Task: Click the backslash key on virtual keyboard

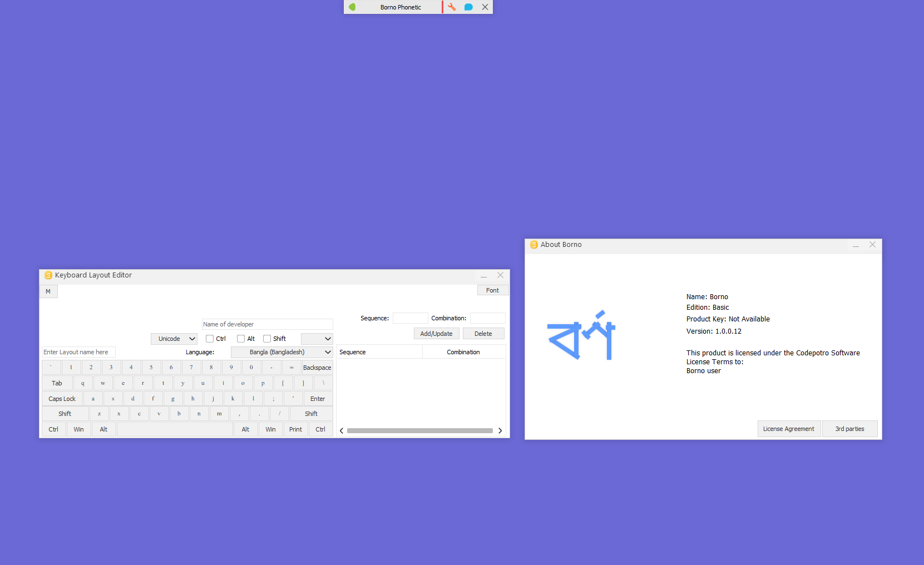Action: click(323, 383)
